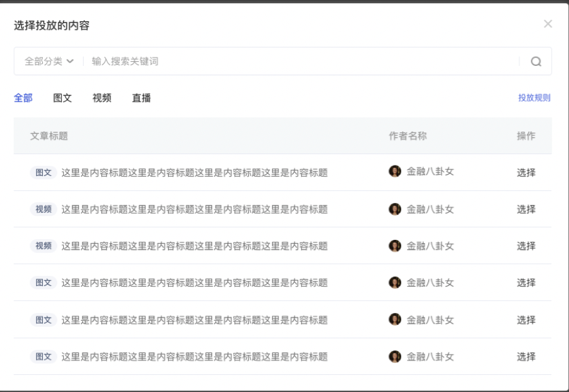Image resolution: width=569 pixels, height=392 pixels.
Task: Click author name 金融八卦女 in sixth row
Action: point(430,356)
